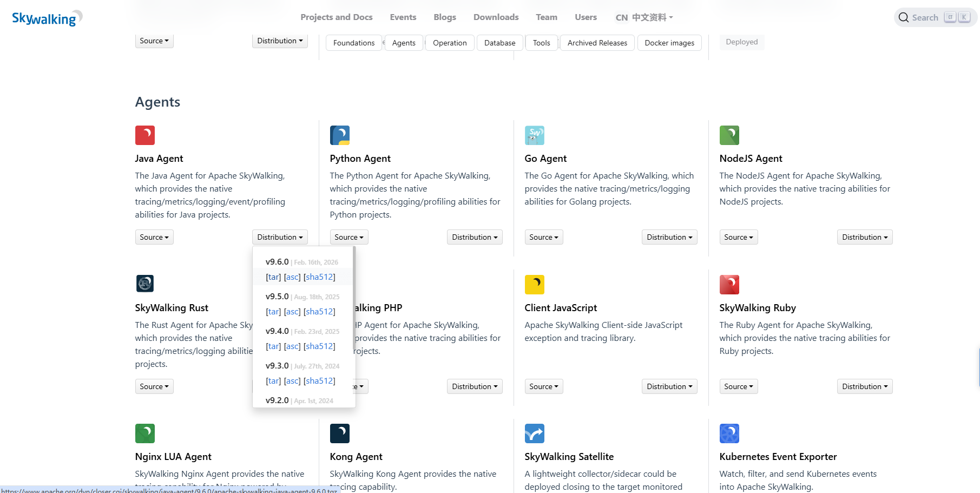Screen dimensions: 980x493
Task: Open the v9.5.0 sha512 checksum link
Action: 319,312
